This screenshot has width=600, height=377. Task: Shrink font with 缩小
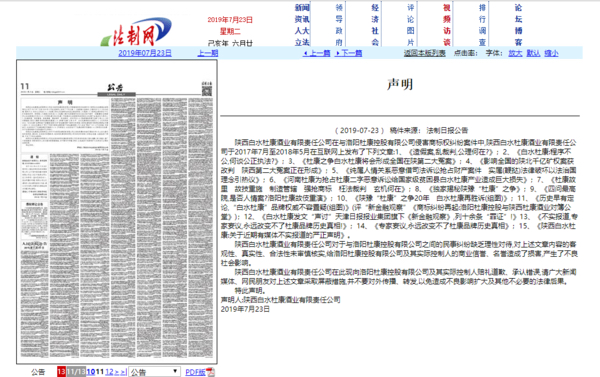click(x=551, y=53)
